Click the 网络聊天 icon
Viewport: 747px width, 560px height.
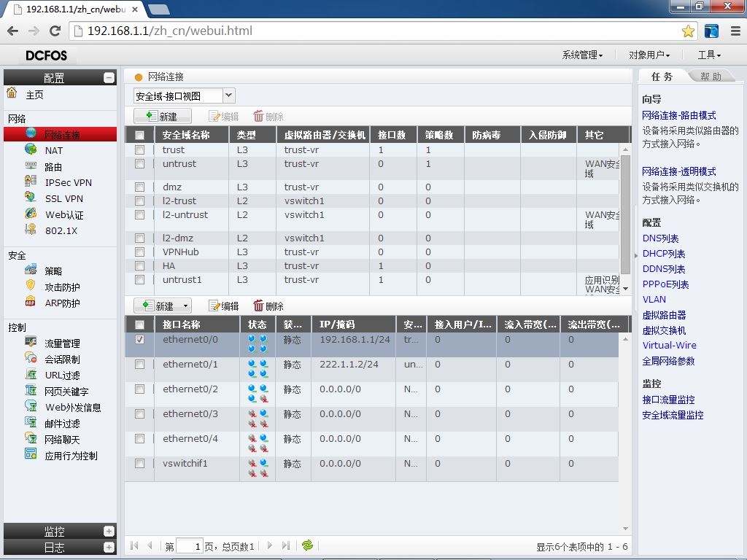pos(31,438)
